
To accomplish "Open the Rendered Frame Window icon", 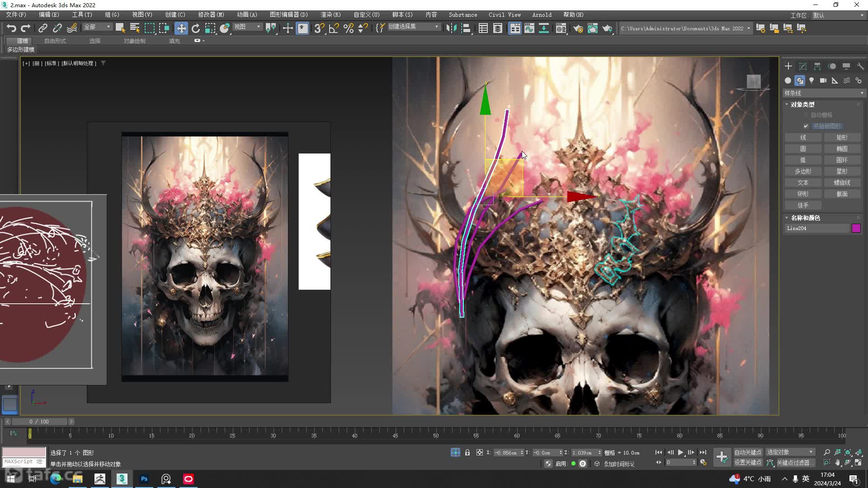I will pos(593,28).
